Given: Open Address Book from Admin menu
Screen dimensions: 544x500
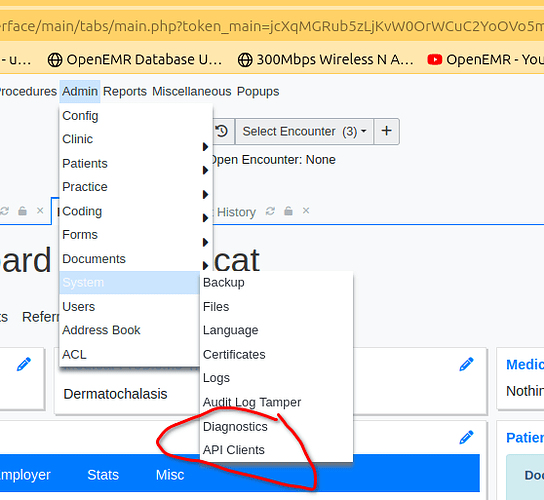Looking at the screenshot, I should (x=101, y=330).
